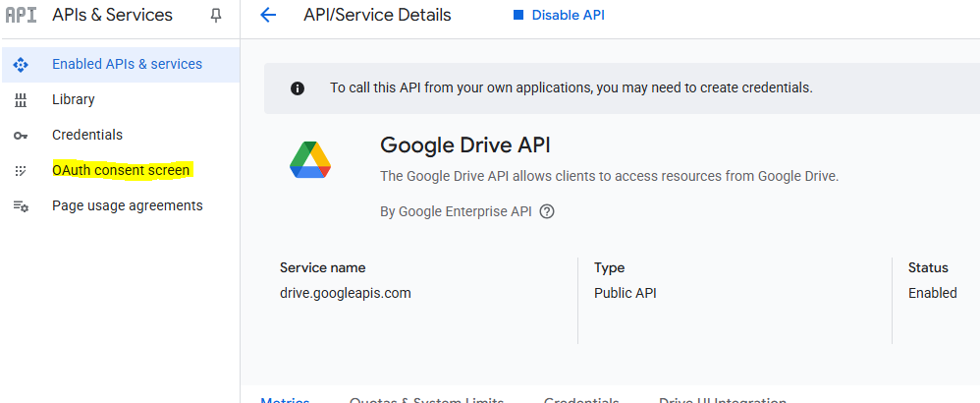Open OAuth consent screen
This screenshot has height=403, width=980.
click(121, 170)
